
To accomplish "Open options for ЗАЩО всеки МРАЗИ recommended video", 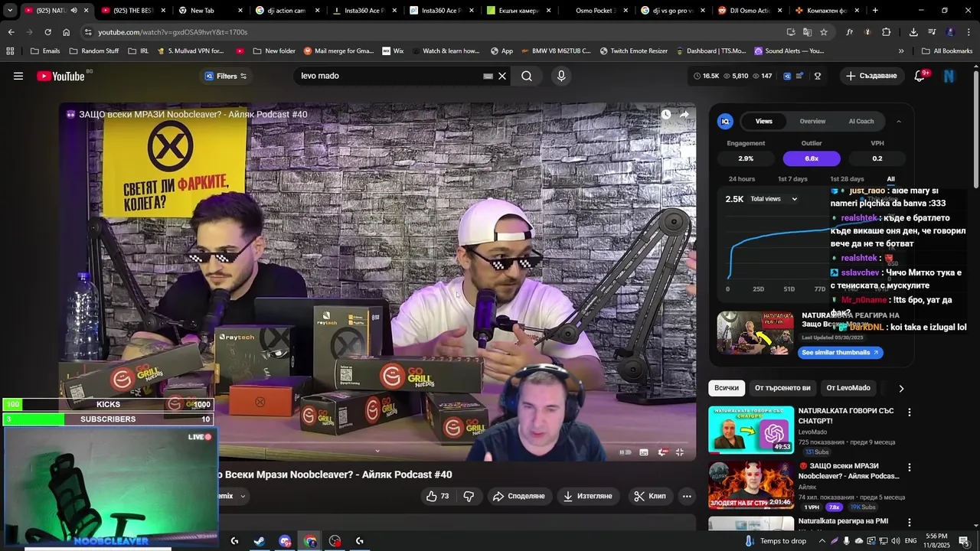I will pyautogui.click(x=910, y=467).
